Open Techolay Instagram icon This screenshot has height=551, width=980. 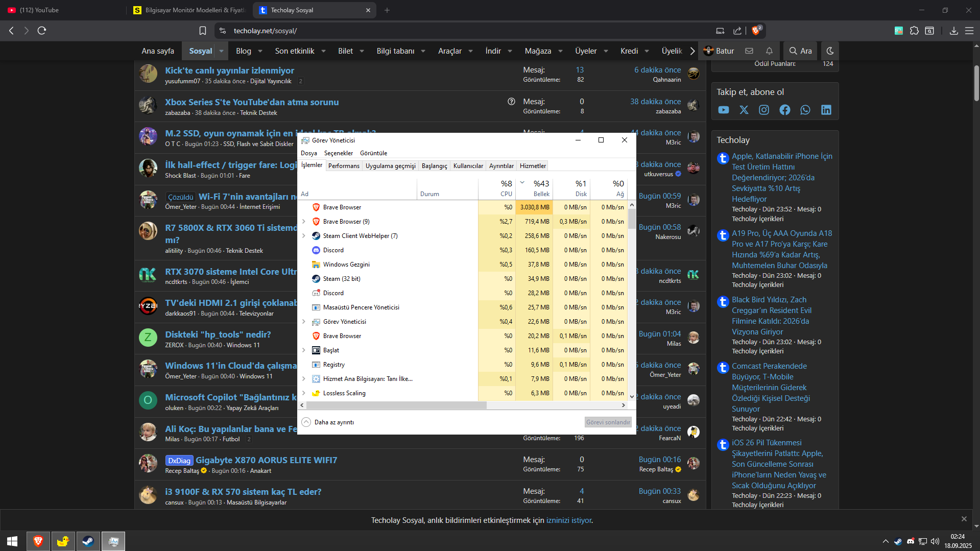(x=764, y=110)
